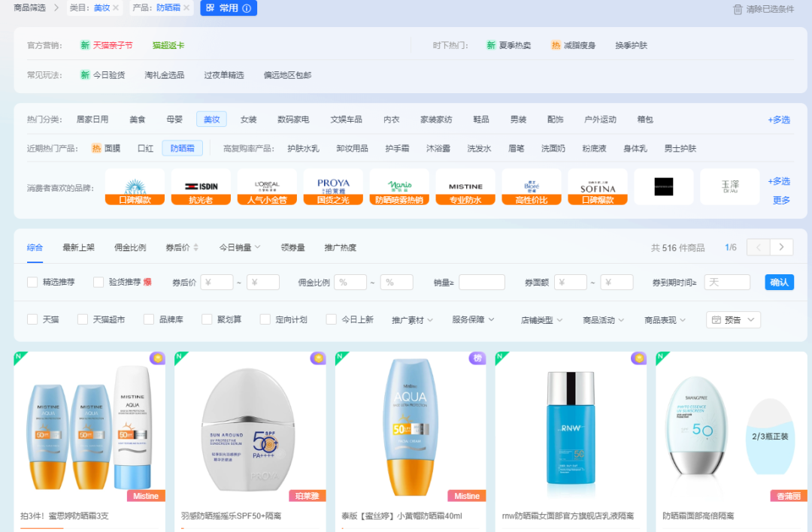Switch to the 佣金比例 sort tab
The image size is (812, 532).
click(130, 247)
